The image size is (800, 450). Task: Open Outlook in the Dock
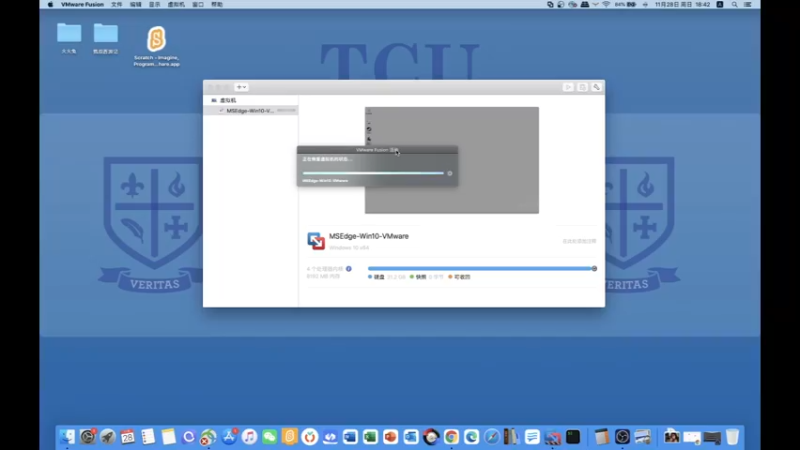411,437
